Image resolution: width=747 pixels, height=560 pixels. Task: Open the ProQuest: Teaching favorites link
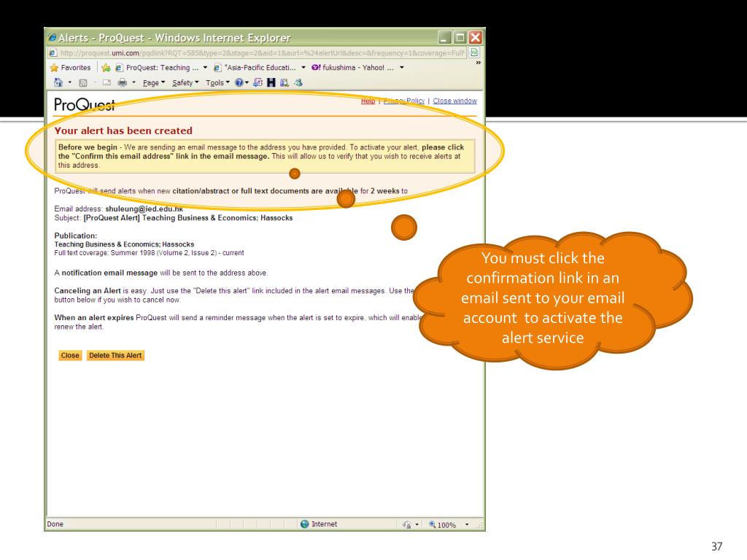point(158,68)
